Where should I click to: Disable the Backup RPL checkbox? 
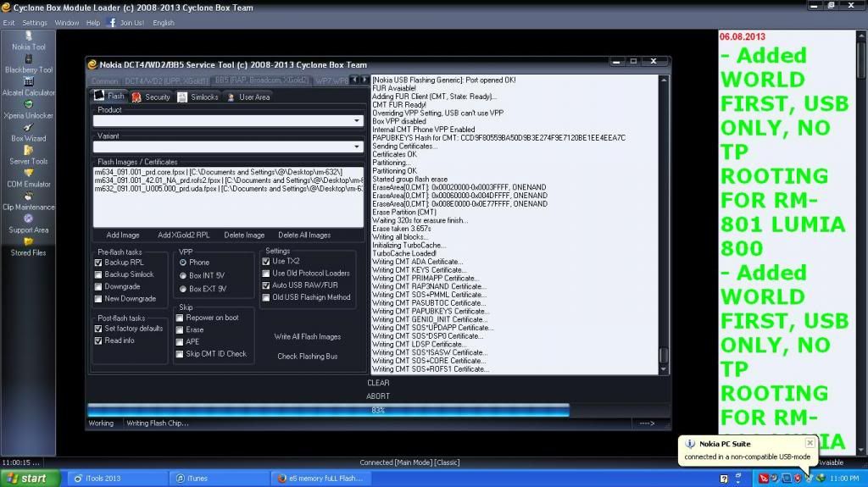(x=99, y=263)
